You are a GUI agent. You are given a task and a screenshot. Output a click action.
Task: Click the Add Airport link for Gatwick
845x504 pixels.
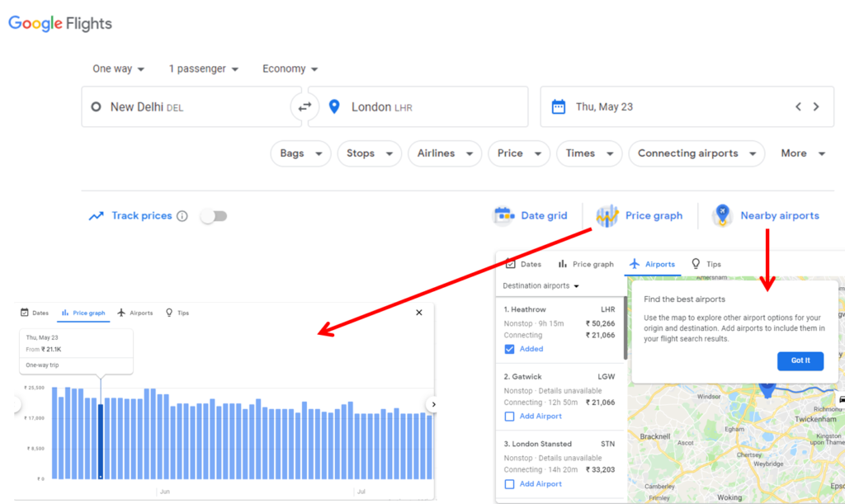tap(541, 417)
